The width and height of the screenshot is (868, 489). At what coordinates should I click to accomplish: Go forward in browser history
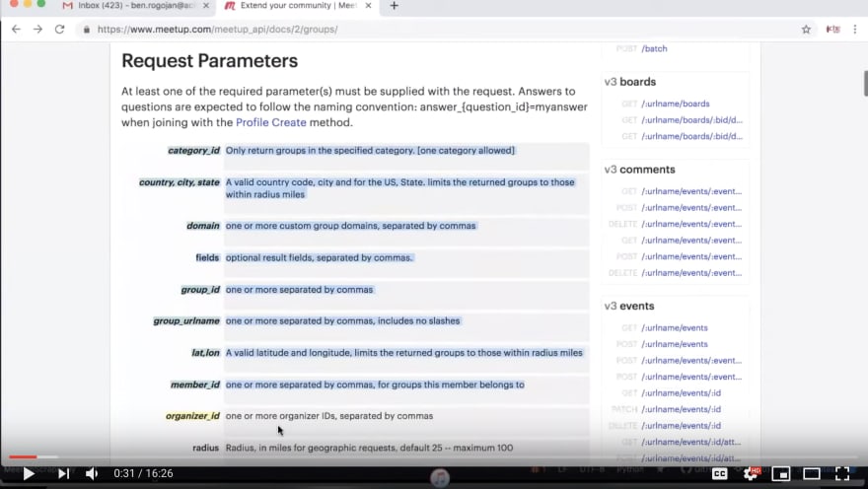coord(37,30)
